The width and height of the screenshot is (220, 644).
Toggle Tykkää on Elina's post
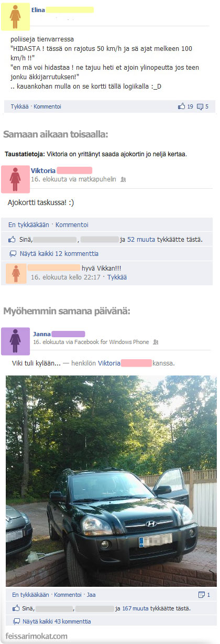click(20, 106)
